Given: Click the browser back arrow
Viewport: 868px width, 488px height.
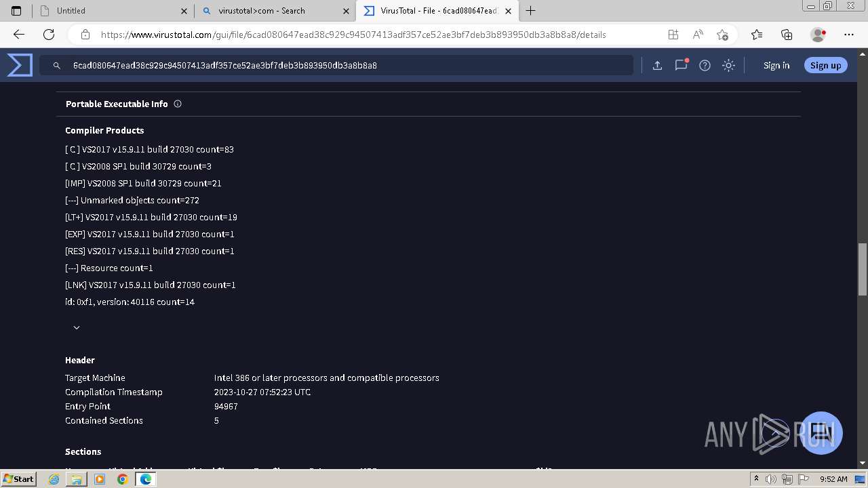Looking at the screenshot, I should (x=19, y=35).
